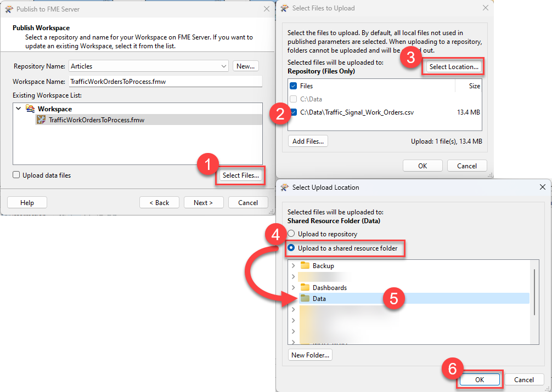The height and width of the screenshot is (392, 552).
Task: Confirm with OK in Select Upload Location
Action: 480,380
